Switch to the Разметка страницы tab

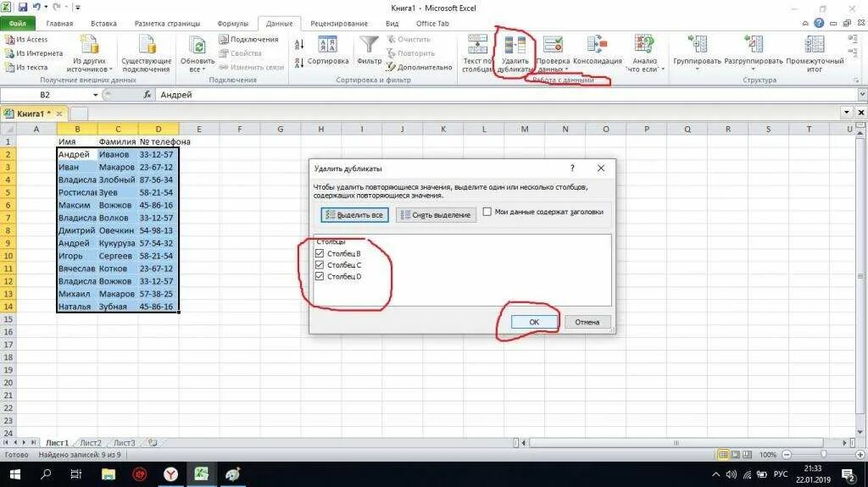167,24
